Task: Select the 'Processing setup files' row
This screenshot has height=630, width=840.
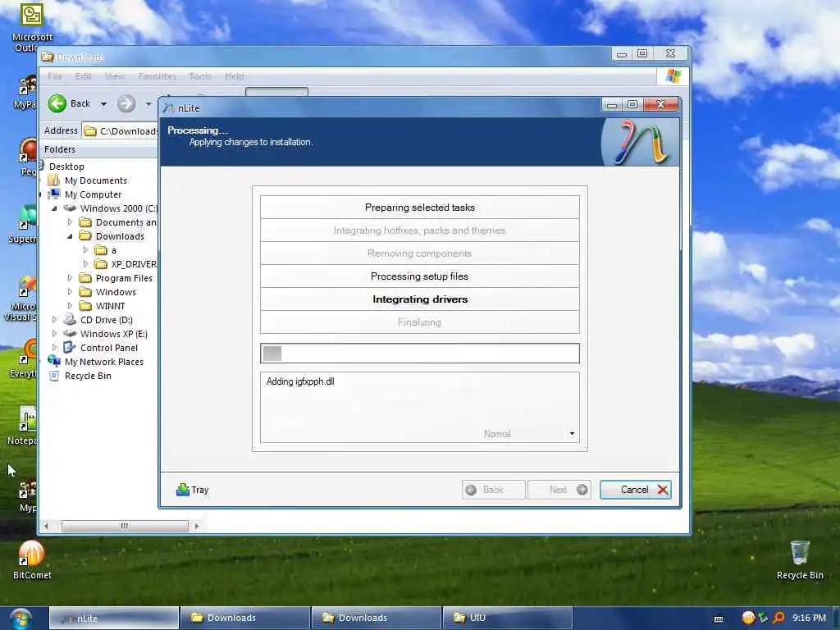Action: (x=419, y=276)
